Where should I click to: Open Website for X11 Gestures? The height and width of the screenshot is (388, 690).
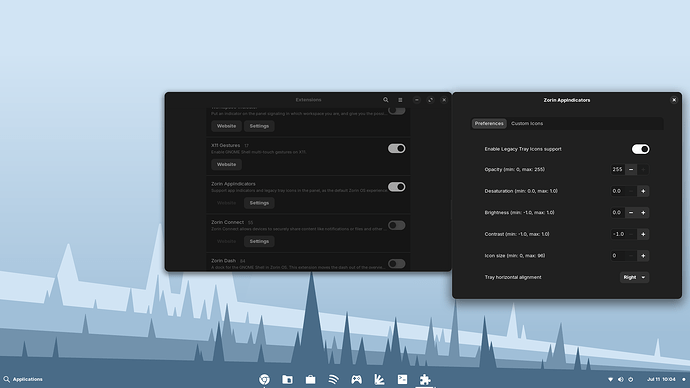(226, 165)
